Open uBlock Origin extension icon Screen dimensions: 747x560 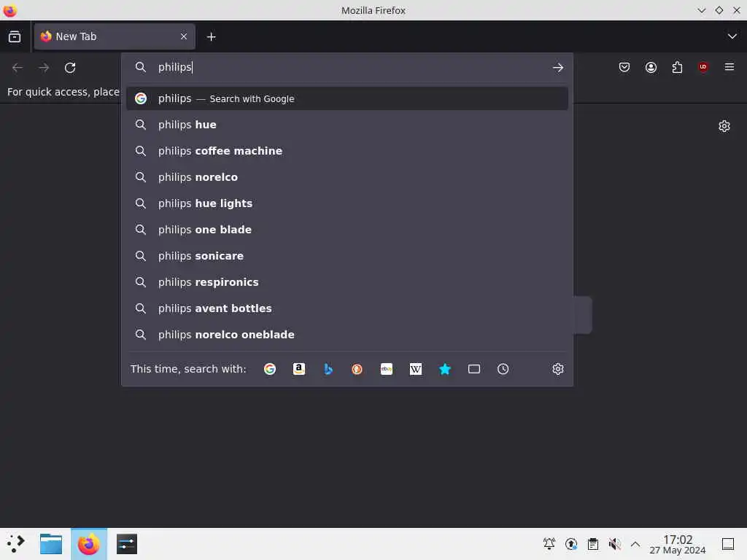(x=703, y=67)
